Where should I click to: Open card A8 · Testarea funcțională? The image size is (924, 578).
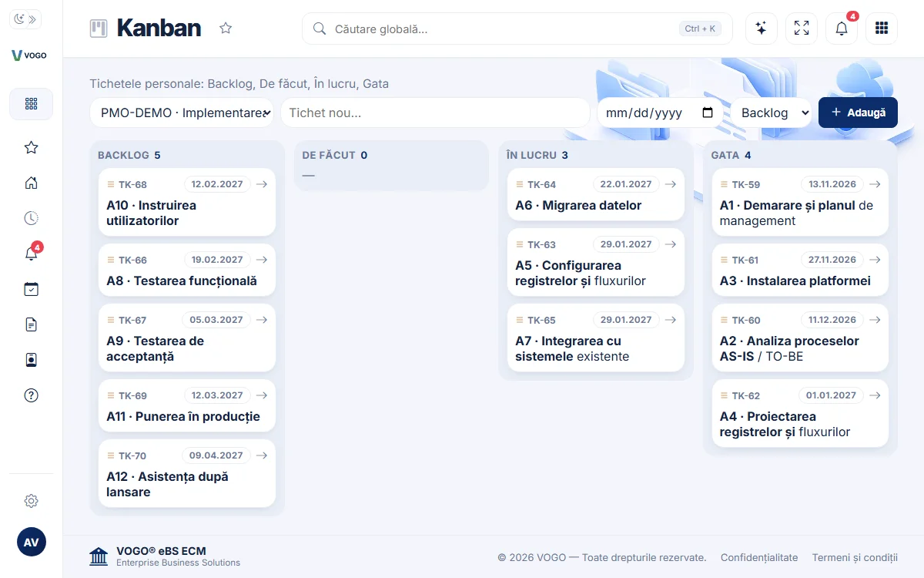187,271
